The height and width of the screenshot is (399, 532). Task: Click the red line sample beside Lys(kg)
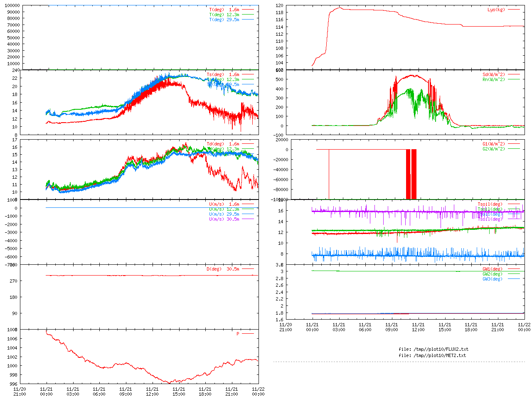tap(514, 9)
